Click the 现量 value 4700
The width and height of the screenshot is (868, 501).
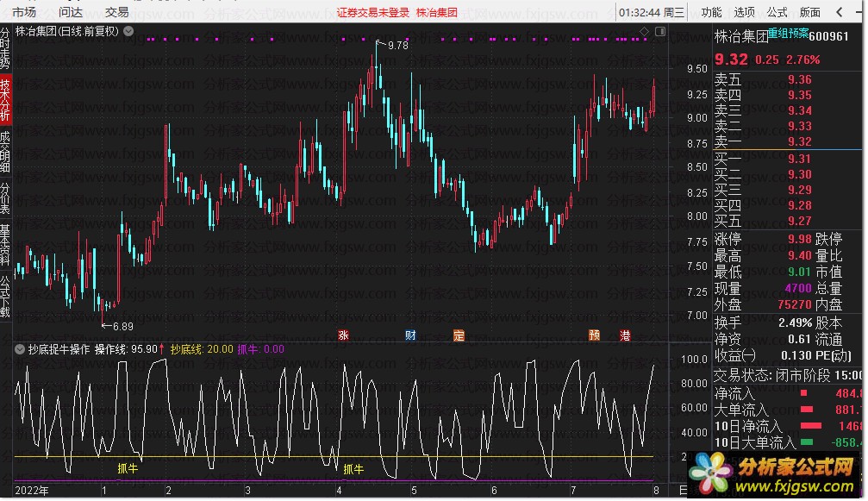click(x=798, y=288)
